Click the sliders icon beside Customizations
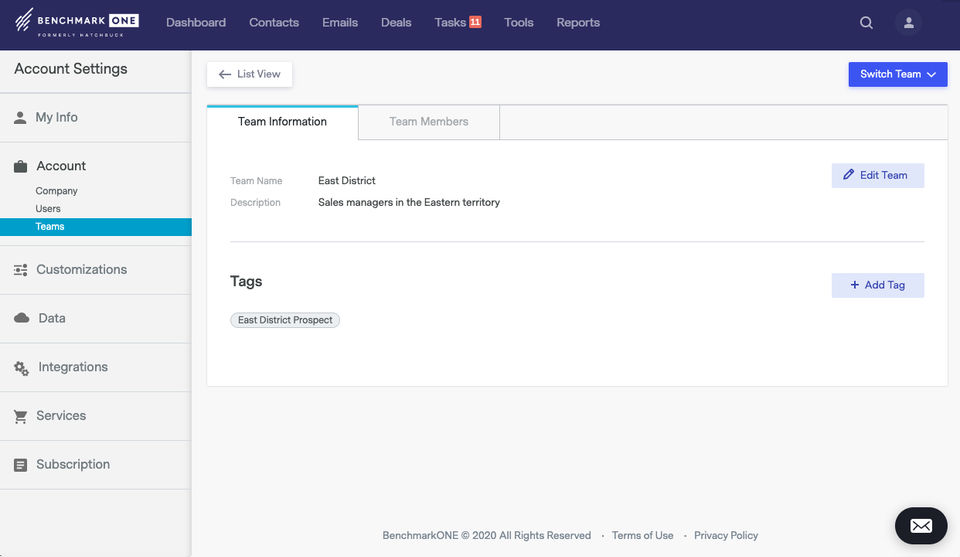This screenshot has width=960, height=557. 20,270
